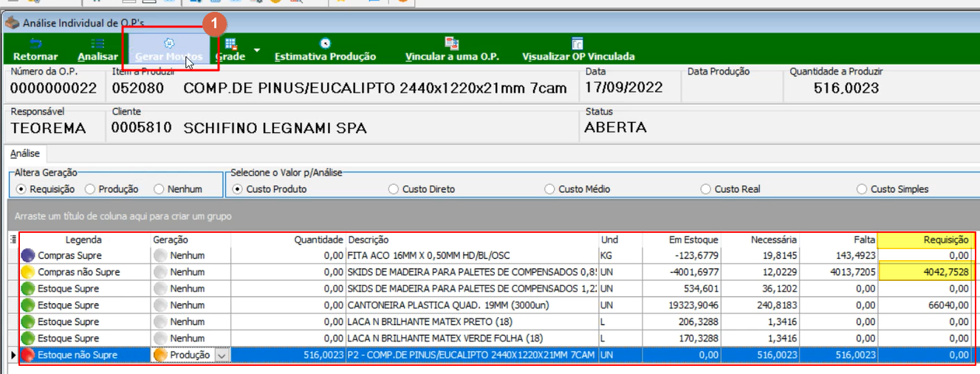Viewport: 980px width, 374px height.
Task: Click the red Estoque não Supre legend circle
Action: 28,355
